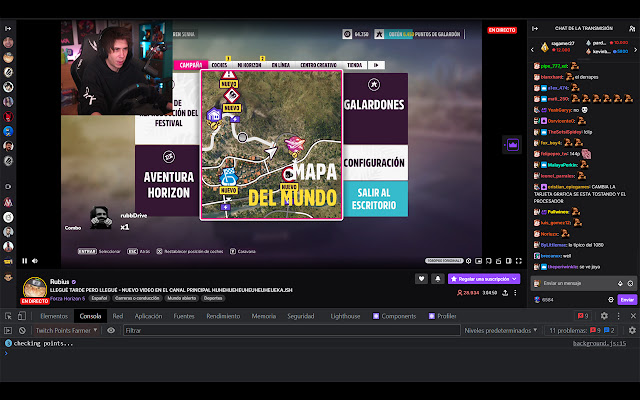Open Twitch Points Farmer context dropdown
The image size is (640, 400).
click(x=66, y=330)
